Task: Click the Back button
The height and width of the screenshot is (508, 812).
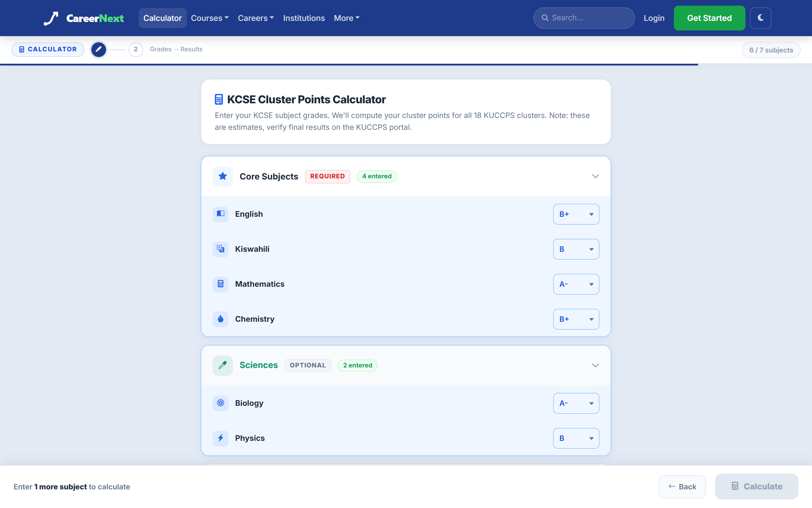Action: [682, 487]
